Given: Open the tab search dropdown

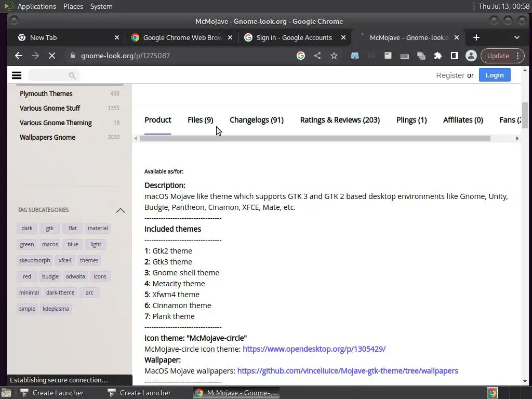Looking at the screenshot, I should [517, 37].
